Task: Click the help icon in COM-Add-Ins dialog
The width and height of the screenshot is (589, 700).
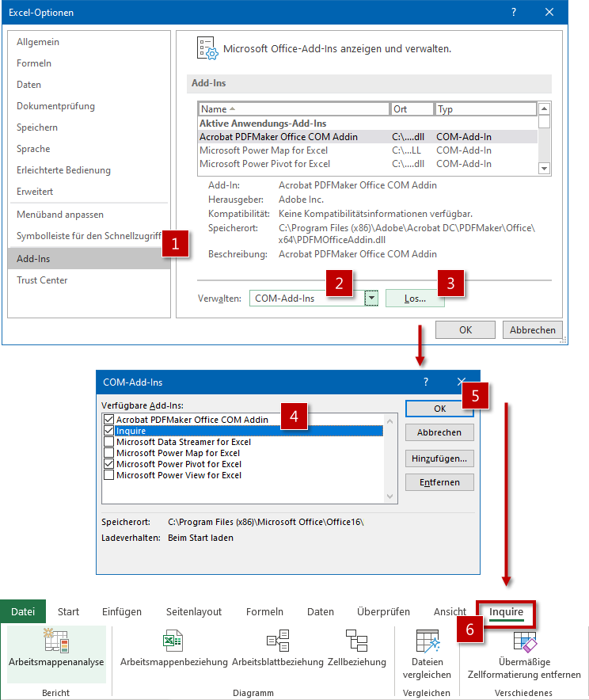Action: tap(425, 382)
